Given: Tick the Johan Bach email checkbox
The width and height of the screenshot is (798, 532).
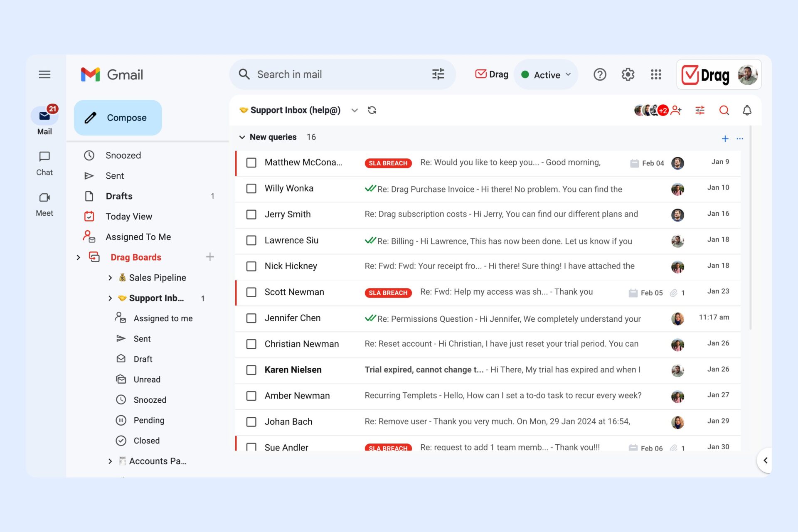Looking at the screenshot, I should (251, 422).
